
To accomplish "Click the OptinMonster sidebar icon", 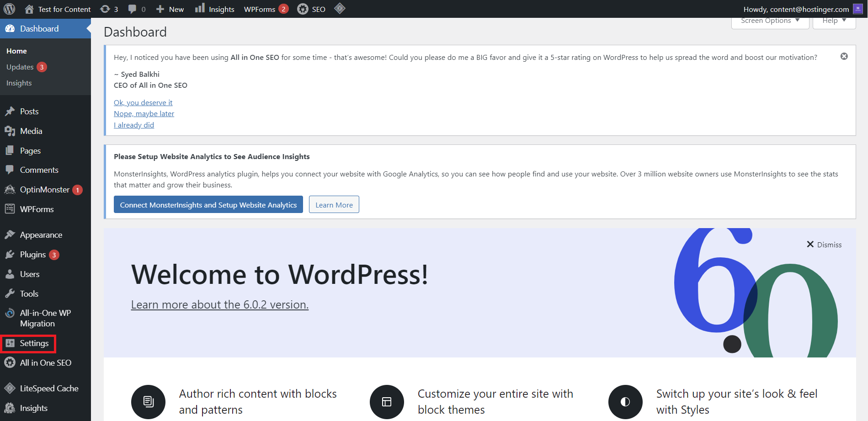I will pyautogui.click(x=10, y=189).
